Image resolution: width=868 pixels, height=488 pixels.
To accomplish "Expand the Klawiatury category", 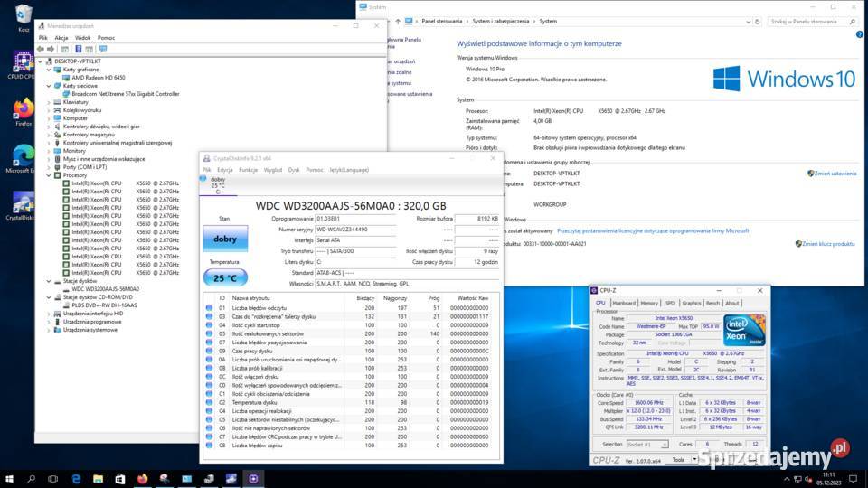I will tap(49, 102).
